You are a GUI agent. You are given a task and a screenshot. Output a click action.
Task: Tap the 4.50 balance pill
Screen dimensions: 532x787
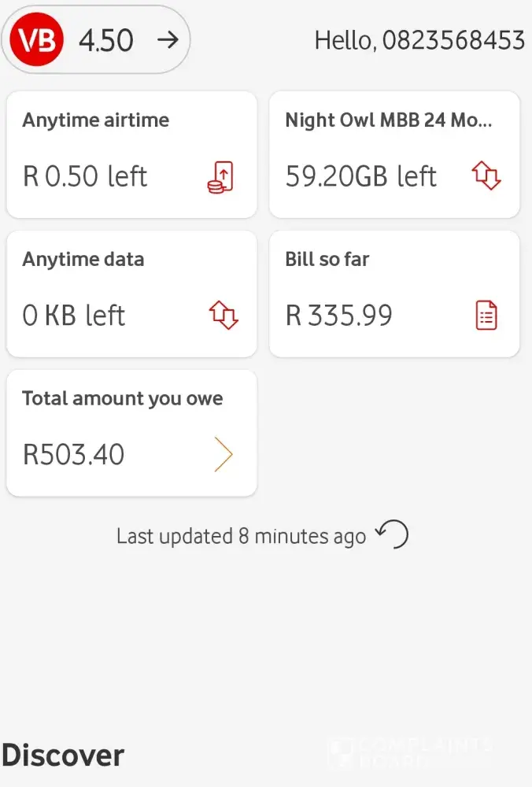click(x=105, y=40)
